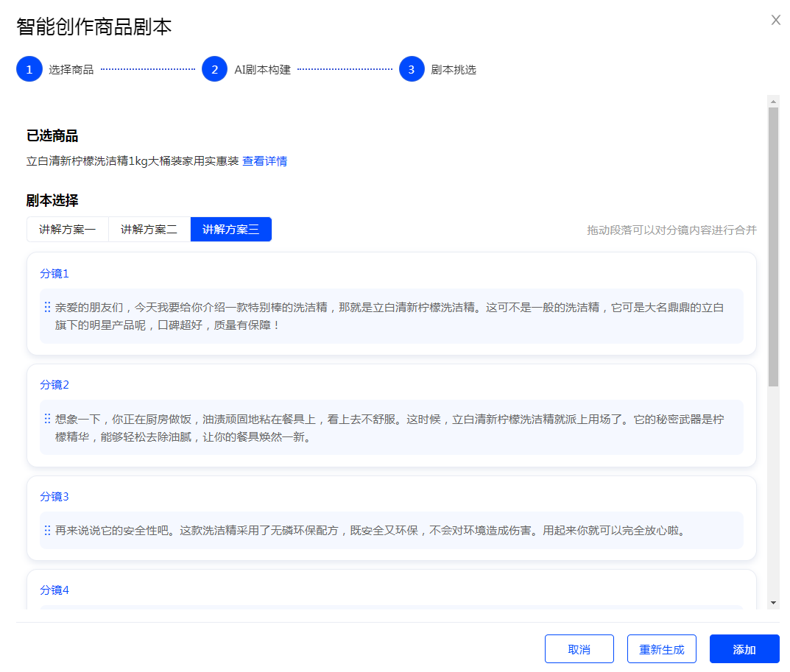Click the 分镜1 script text paragraph
790x672 pixels.
click(390, 316)
